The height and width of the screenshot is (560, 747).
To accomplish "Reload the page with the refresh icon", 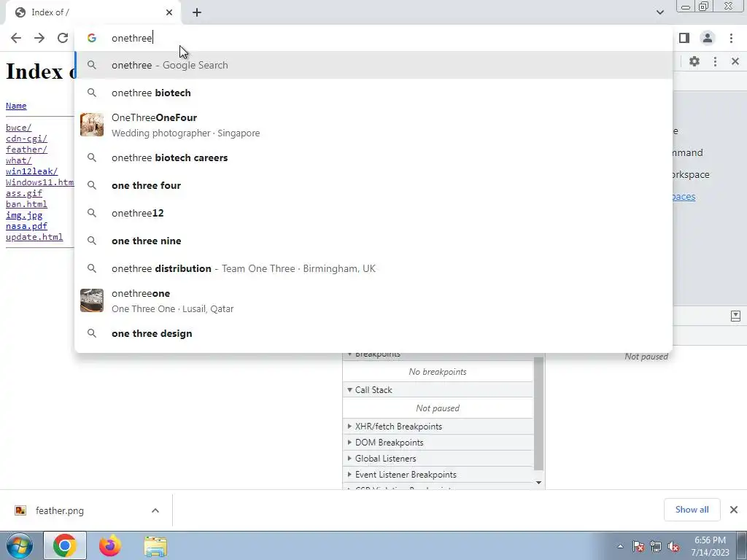I will click(63, 38).
